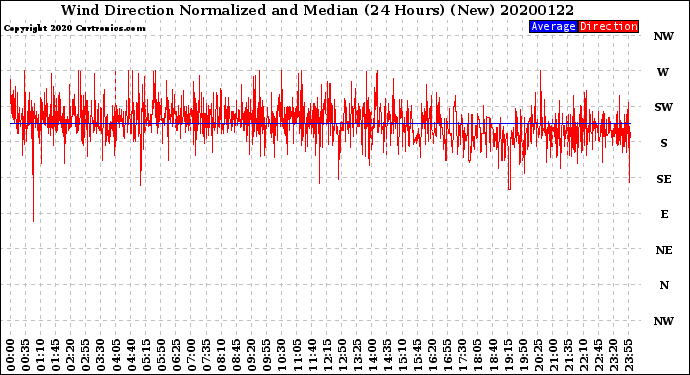Click the 01:10 time axis label
This screenshot has height=375, width=690.
coord(40,355)
